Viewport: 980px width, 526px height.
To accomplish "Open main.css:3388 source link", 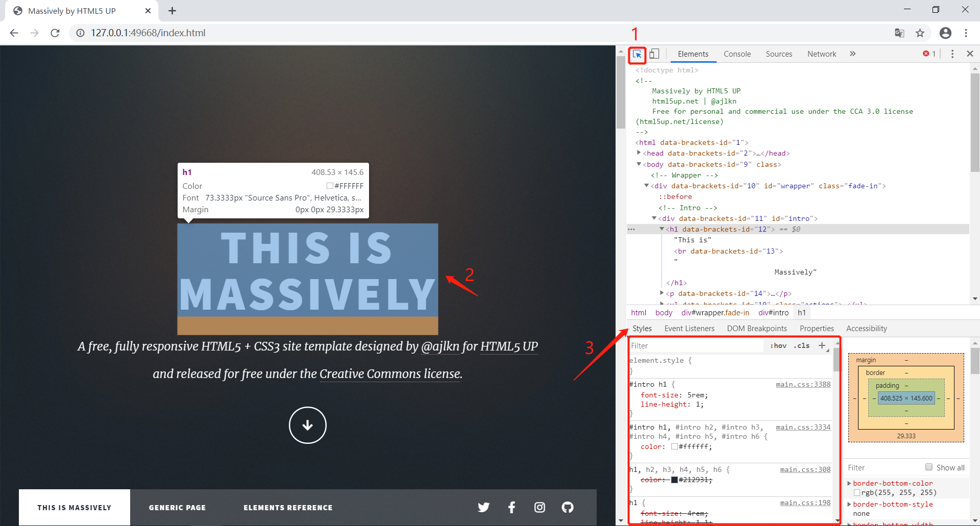I will click(803, 384).
